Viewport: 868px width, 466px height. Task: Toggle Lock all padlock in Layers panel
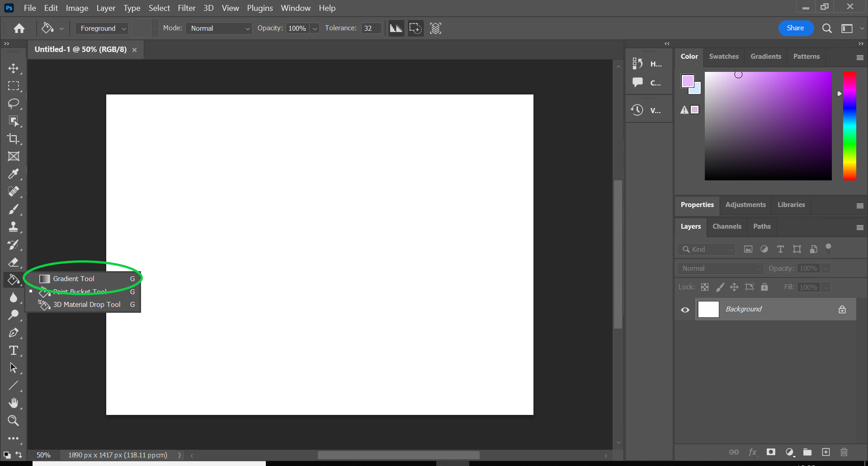point(764,287)
